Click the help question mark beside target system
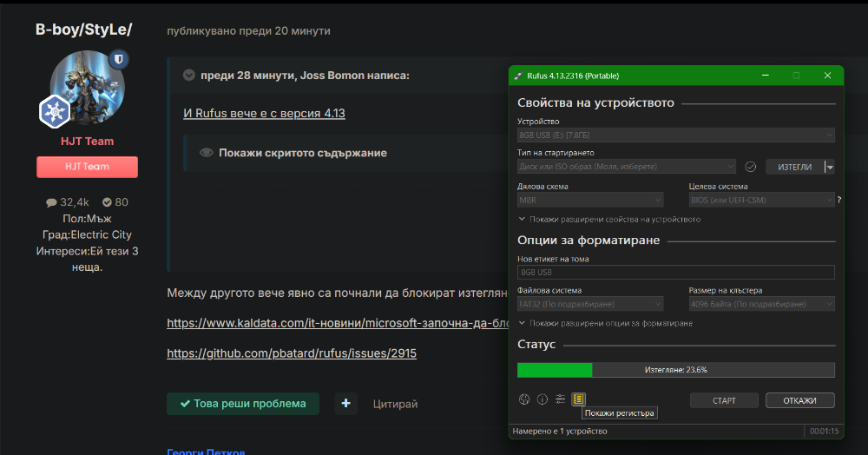Screen dimensions: 868x455 coord(839,200)
